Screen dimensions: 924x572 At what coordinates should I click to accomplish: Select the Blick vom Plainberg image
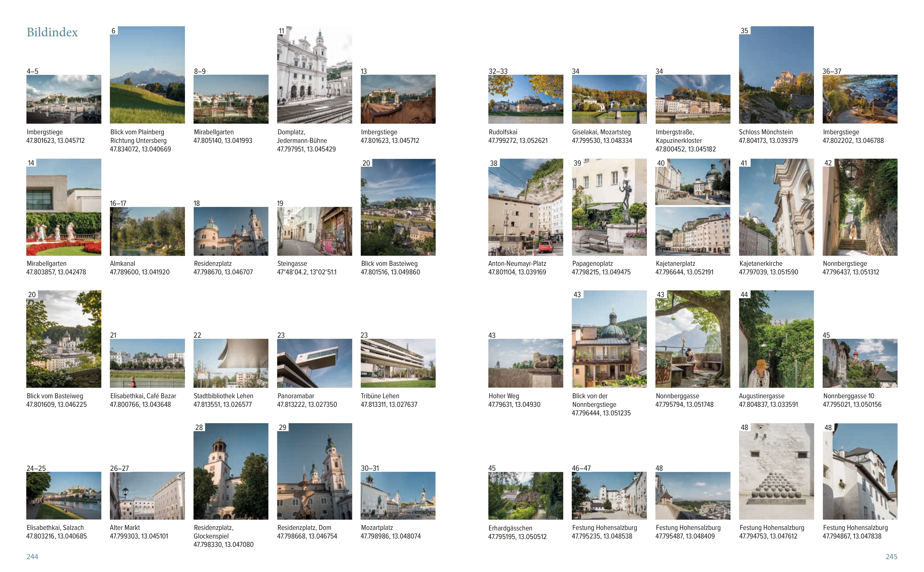point(147,75)
